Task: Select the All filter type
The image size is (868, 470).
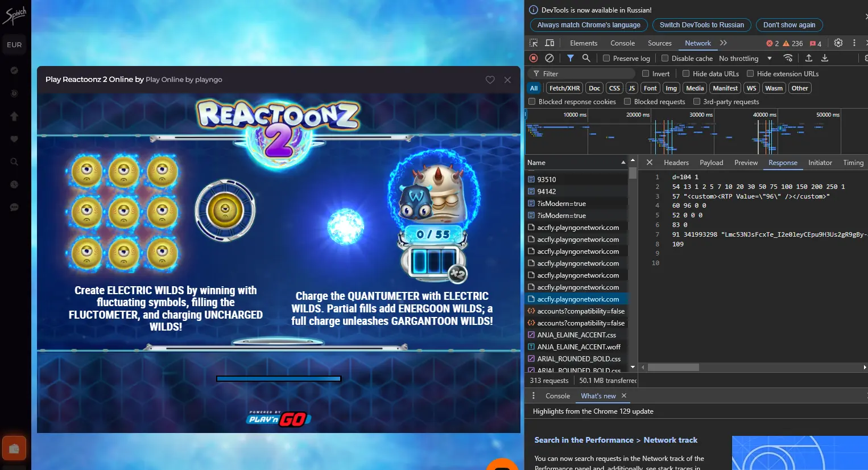Action: pos(534,88)
